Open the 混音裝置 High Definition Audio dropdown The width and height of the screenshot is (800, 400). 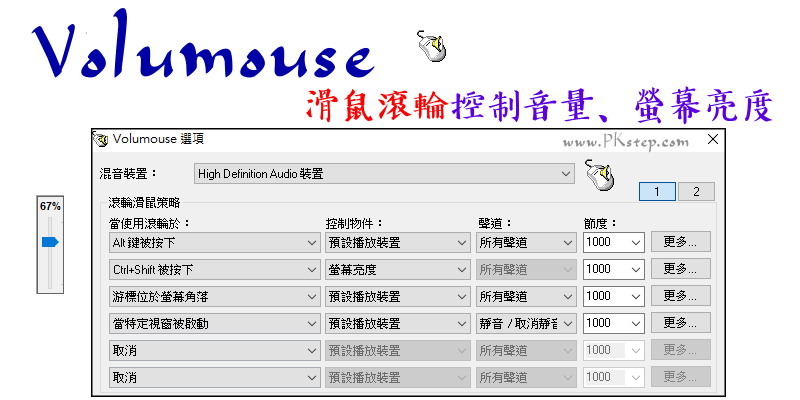(x=384, y=174)
